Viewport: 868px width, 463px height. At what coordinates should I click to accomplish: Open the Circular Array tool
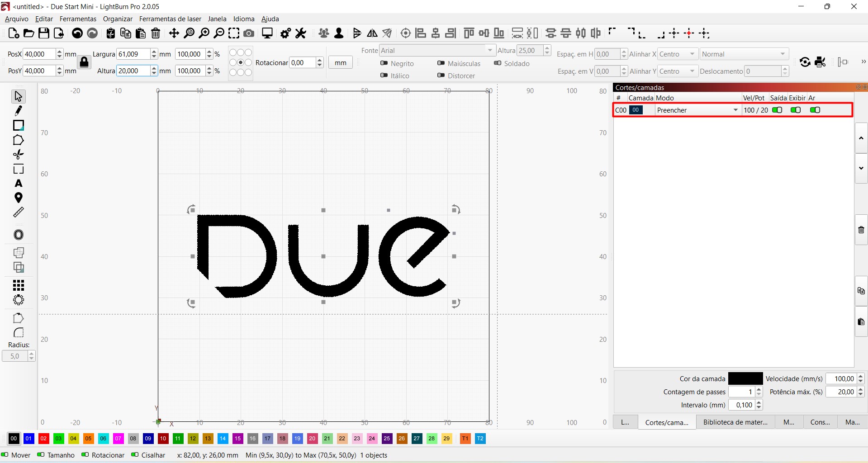click(19, 300)
